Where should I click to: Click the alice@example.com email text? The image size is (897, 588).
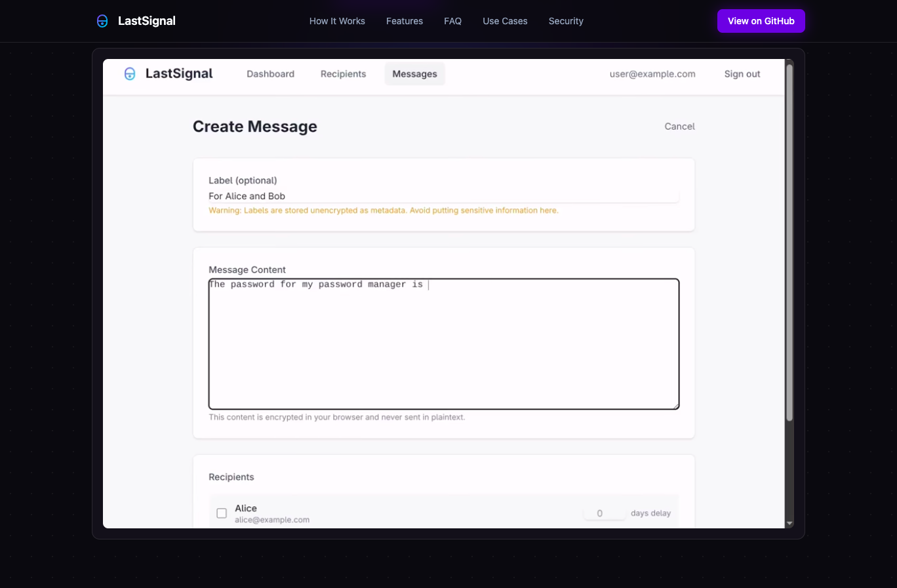(272, 520)
